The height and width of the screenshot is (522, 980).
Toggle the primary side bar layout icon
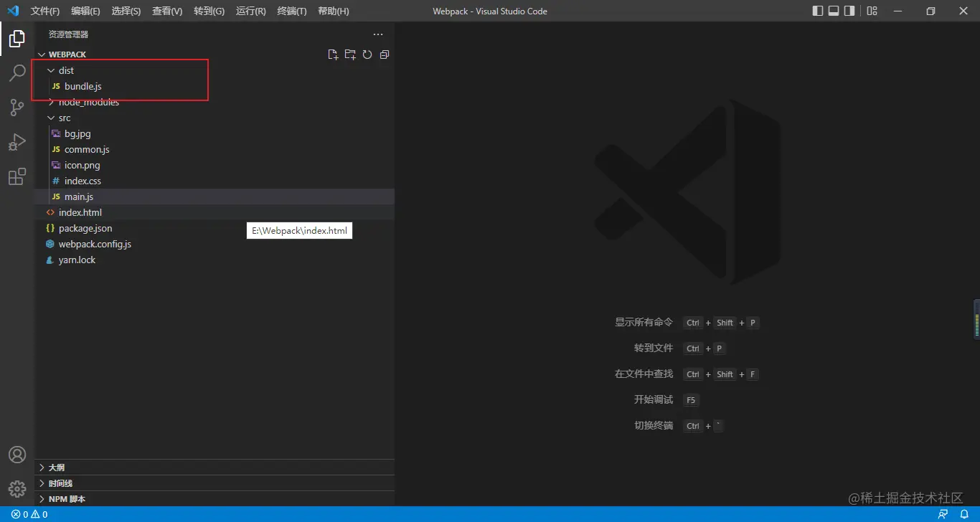click(x=818, y=11)
